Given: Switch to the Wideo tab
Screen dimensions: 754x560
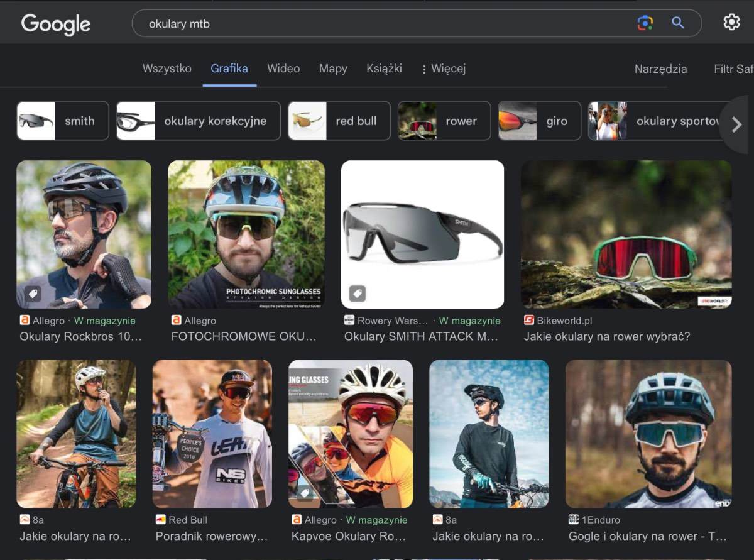Looking at the screenshot, I should tap(283, 69).
